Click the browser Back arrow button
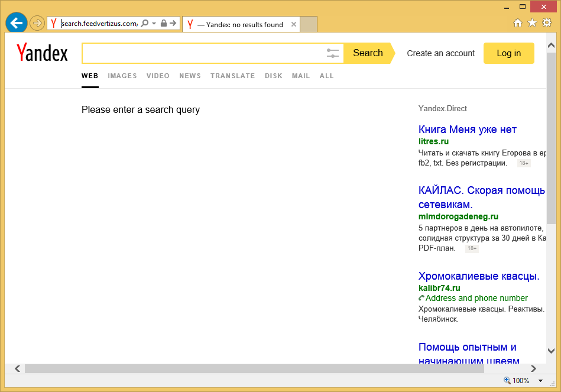561x392 pixels. (x=17, y=23)
